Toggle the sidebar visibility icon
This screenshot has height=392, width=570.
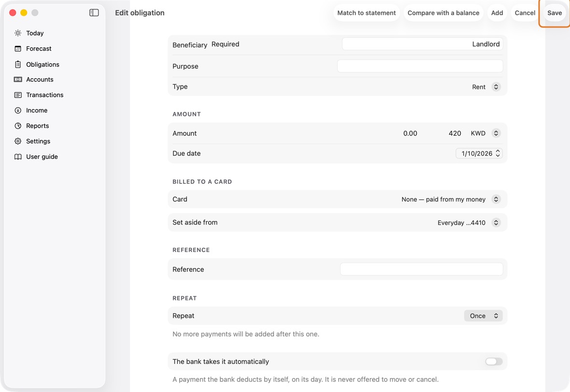94,13
